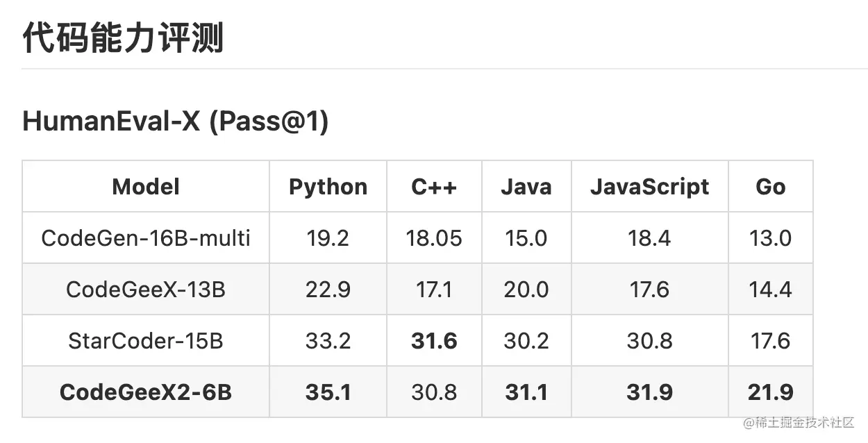Viewport: 868px width, 443px height.
Task: Click the bold CodeGeeX2-6B model name
Action: 146,392
